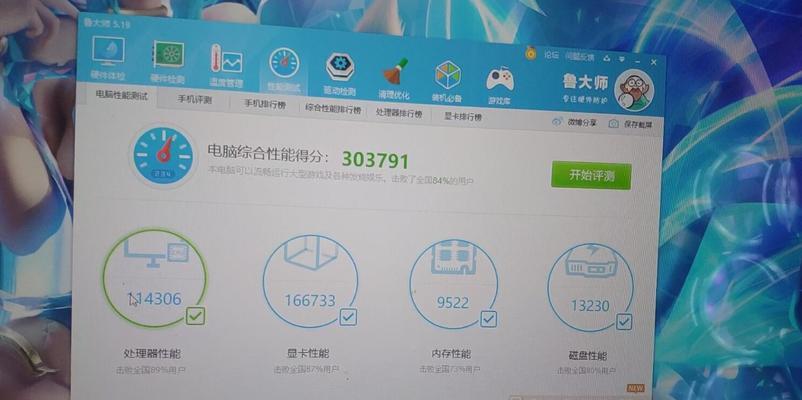Uncheck the 磁盘性能 checkbox
This screenshot has width=802, height=400.
(624, 322)
